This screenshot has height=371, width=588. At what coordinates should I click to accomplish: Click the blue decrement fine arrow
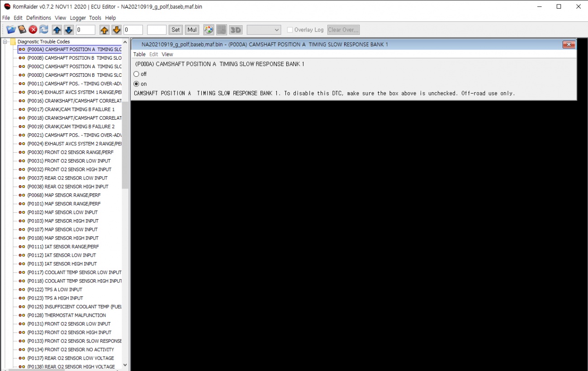[x=68, y=30]
